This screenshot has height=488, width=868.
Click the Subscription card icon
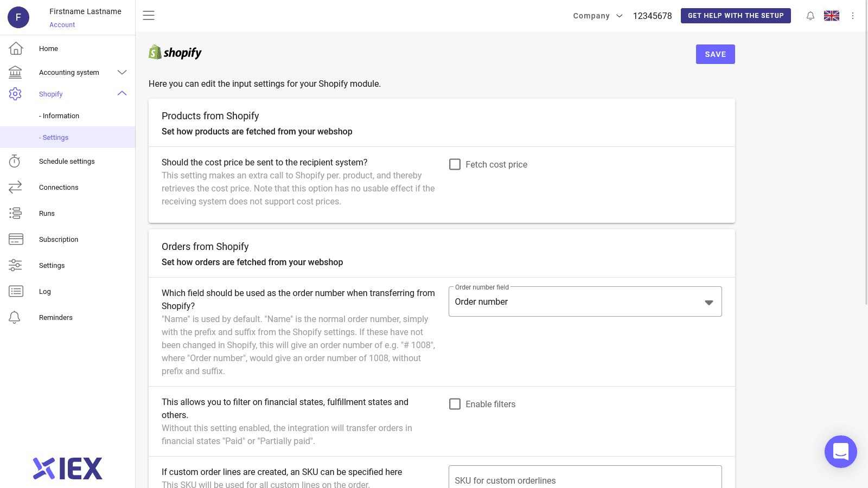pos(15,239)
